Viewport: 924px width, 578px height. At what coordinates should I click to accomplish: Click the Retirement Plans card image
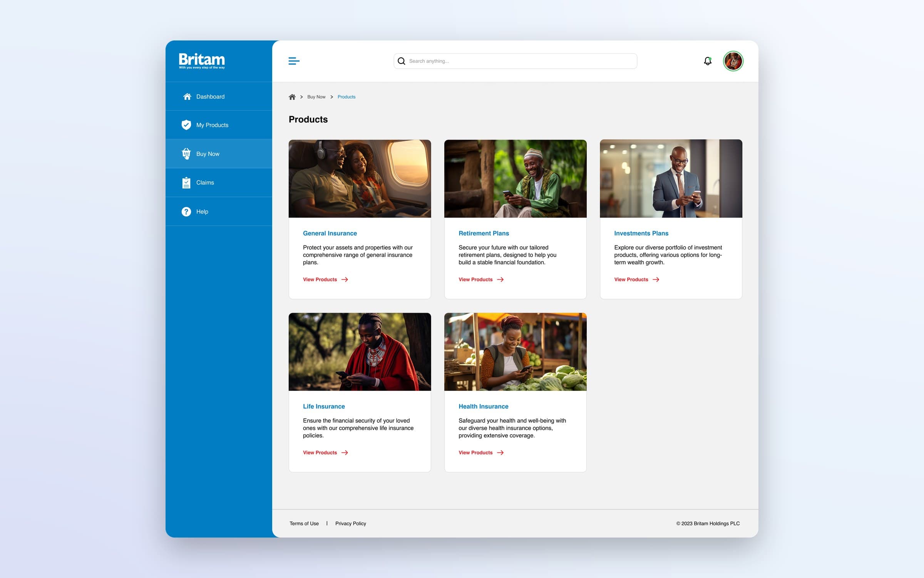(515, 178)
